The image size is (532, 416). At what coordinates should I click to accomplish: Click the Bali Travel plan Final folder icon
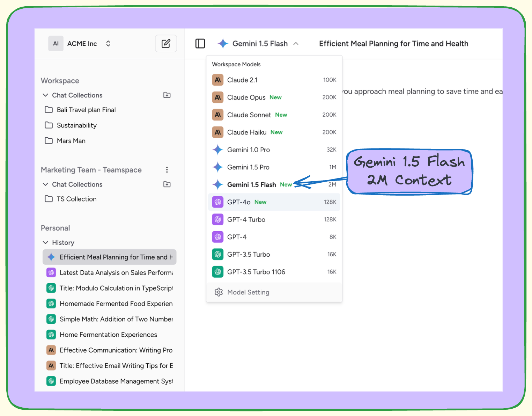click(x=49, y=110)
